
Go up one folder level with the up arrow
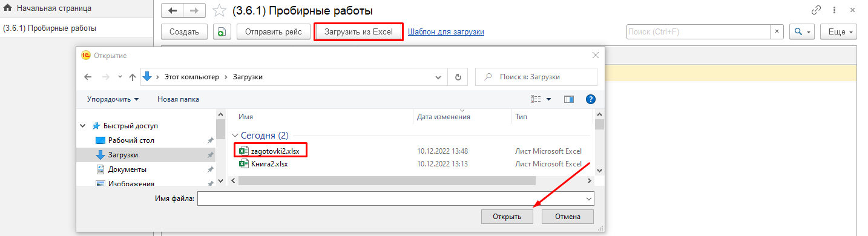[132, 77]
